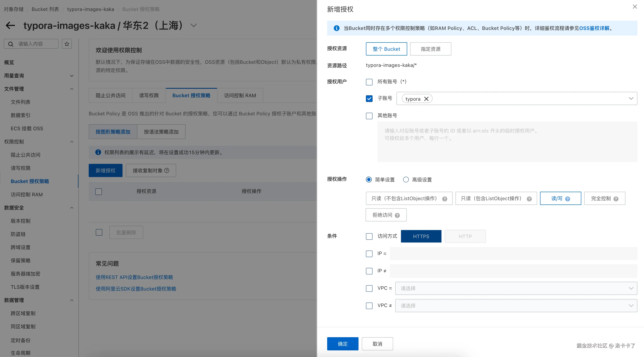Click question icon on 接收复制对象 button
The height and width of the screenshot is (357, 644).
click(167, 170)
